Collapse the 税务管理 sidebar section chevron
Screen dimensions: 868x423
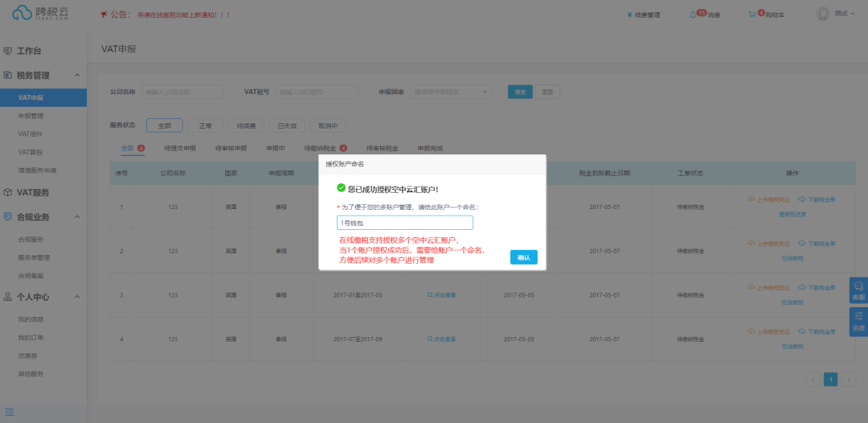click(x=77, y=75)
